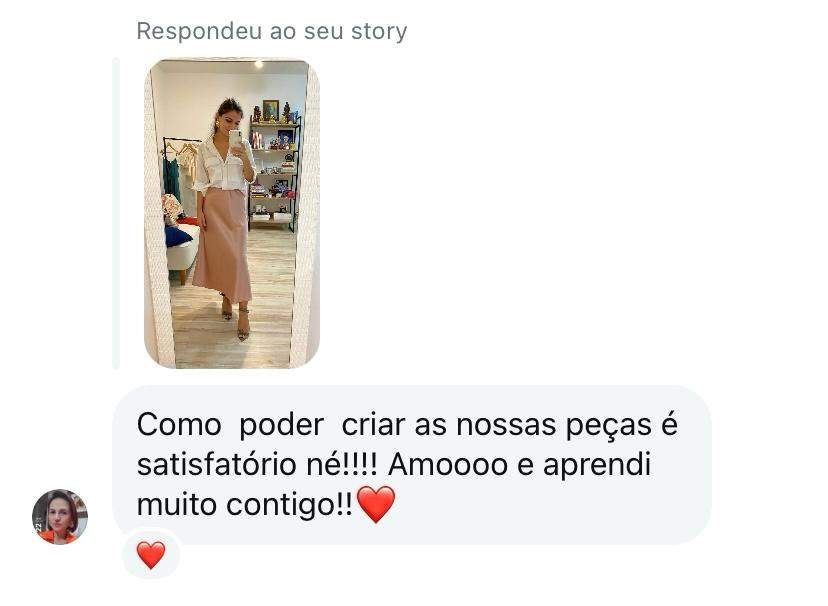Click the word 'contigo!!' in the message
The image size is (828, 606).
[289, 505]
